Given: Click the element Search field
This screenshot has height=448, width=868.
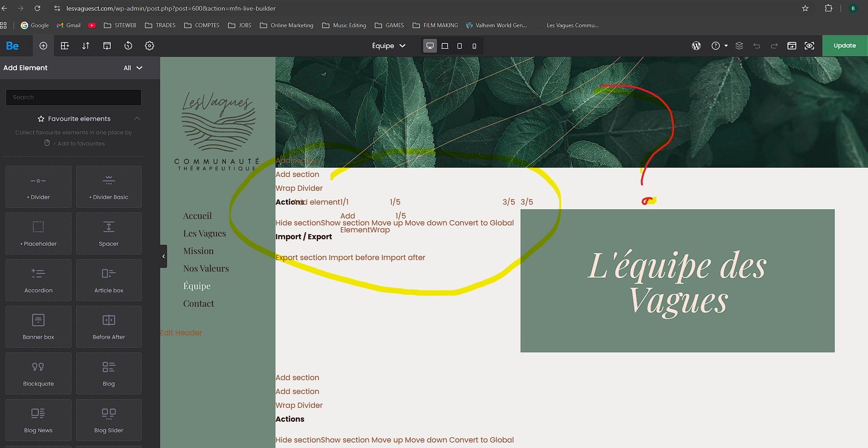Looking at the screenshot, I should [x=73, y=97].
